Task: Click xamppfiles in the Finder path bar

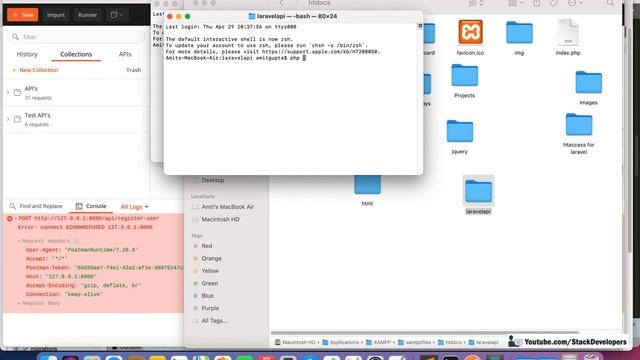Action: coord(415,342)
